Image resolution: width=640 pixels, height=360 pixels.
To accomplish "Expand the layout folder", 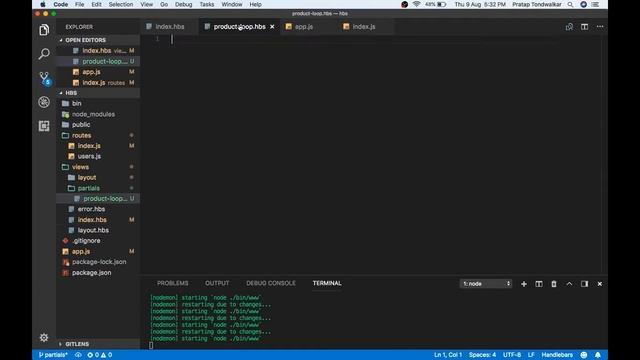I will [98, 178].
